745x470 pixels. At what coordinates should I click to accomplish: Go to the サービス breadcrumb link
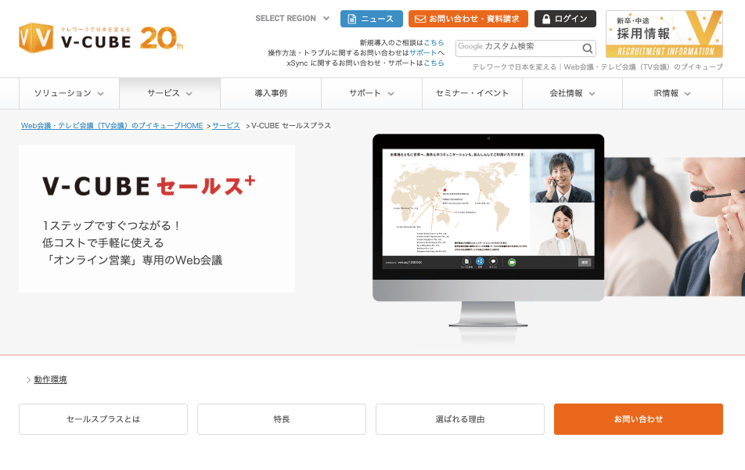tap(226, 125)
